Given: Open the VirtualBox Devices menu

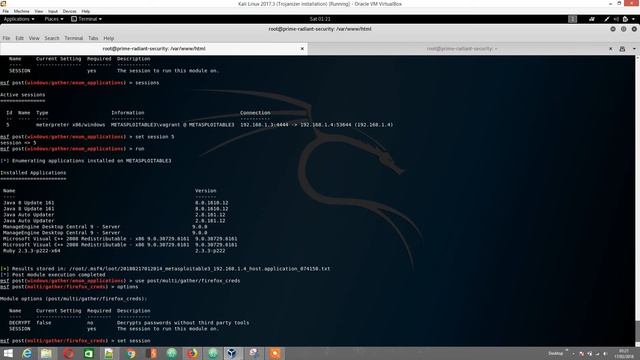Looking at the screenshot, I should click(69, 11).
